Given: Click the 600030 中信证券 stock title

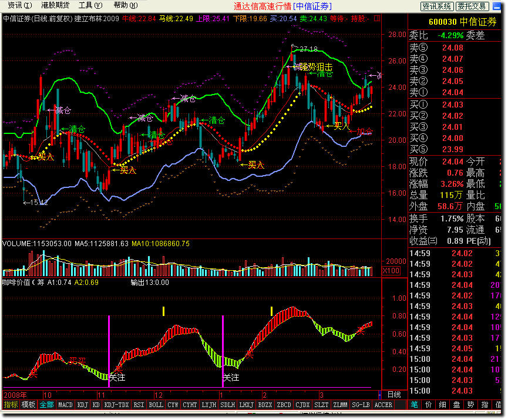Looking at the screenshot, I should pyautogui.click(x=463, y=22).
